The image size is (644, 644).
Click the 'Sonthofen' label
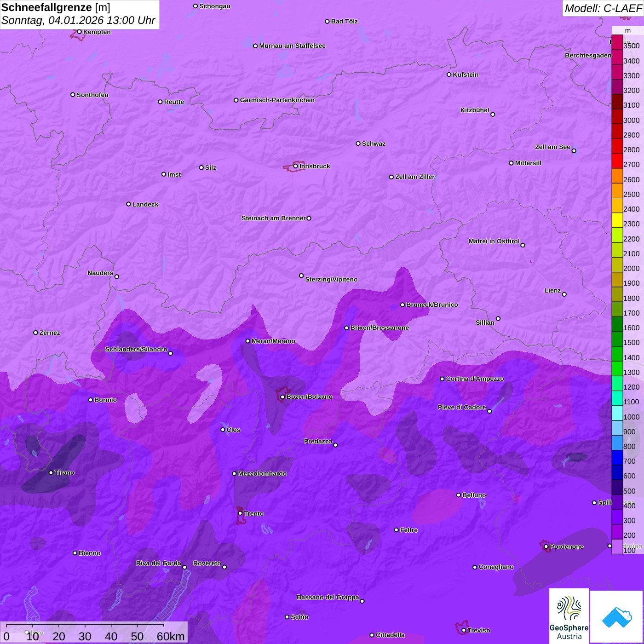92,95
